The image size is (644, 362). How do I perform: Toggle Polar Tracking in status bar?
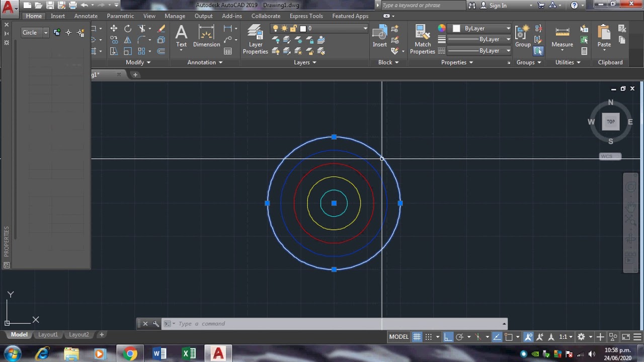[x=459, y=337]
